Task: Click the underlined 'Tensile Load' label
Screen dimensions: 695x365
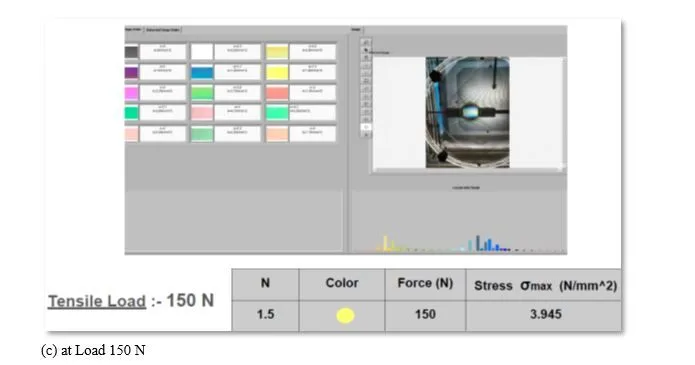Action: (97, 302)
